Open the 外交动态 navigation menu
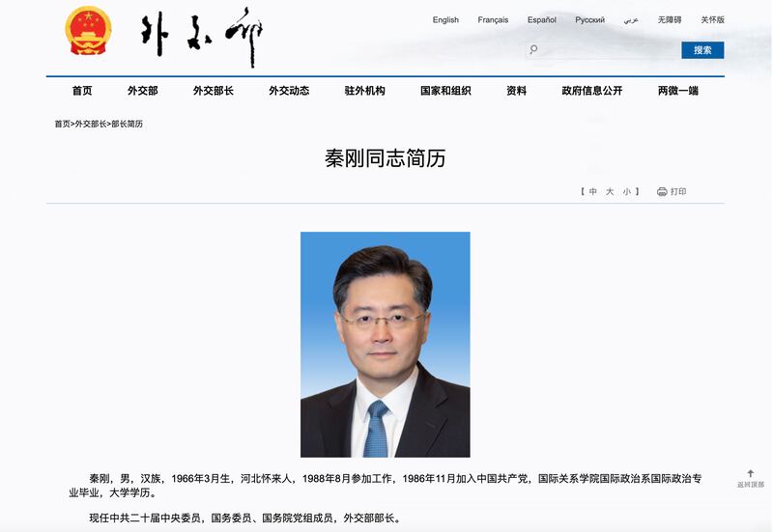This screenshot has width=773, height=532. click(289, 91)
